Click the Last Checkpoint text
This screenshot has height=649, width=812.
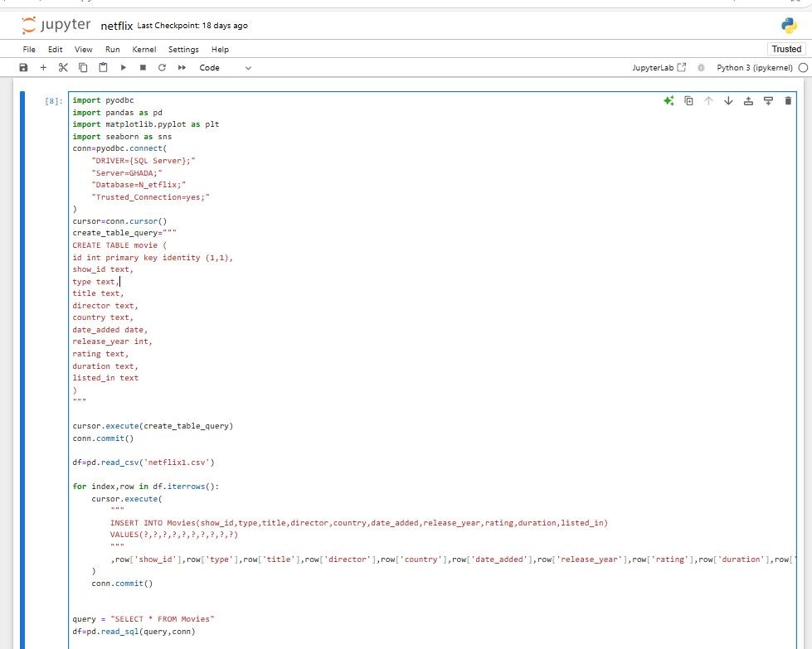tap(192, 26)
